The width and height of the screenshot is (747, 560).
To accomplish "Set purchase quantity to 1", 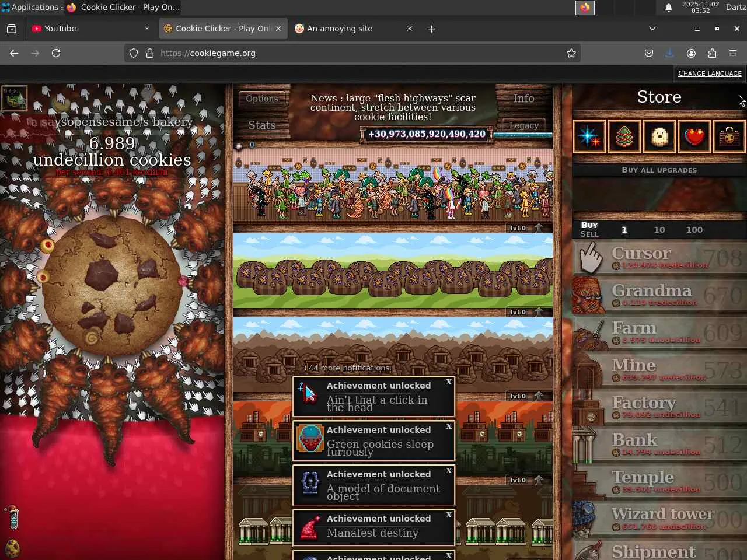I will (624, 230).
